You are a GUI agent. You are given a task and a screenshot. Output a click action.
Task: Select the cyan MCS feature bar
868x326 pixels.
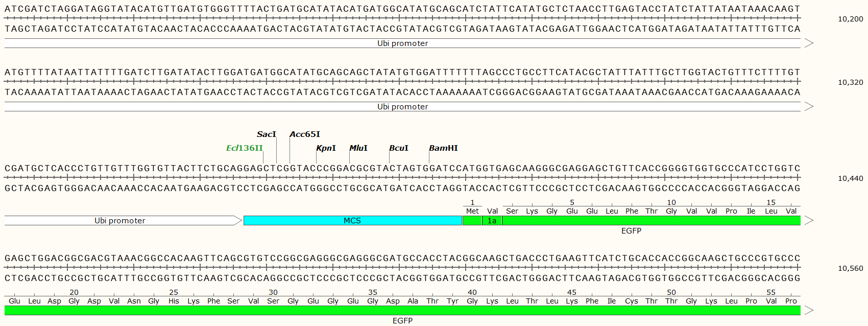[x=352, y=221]
